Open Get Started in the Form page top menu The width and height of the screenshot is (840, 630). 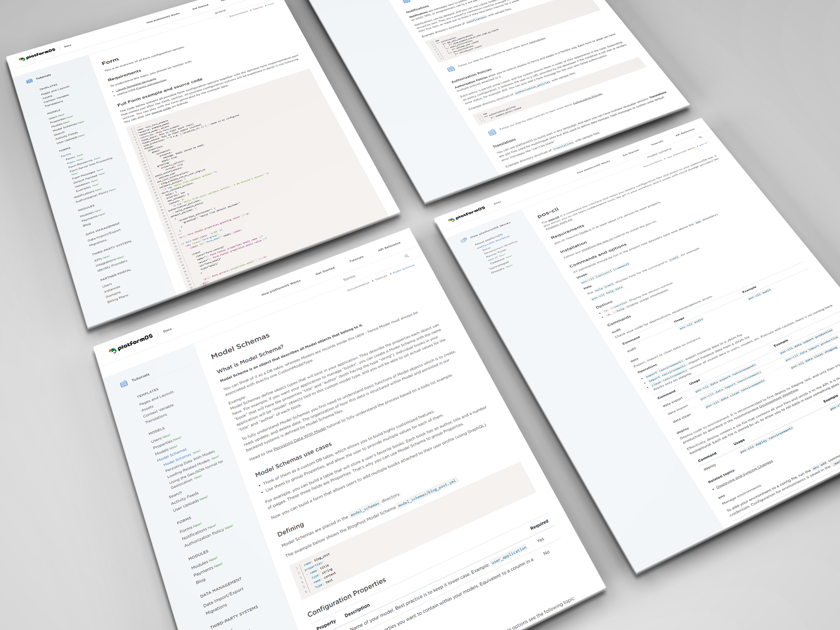click(200, 7)
